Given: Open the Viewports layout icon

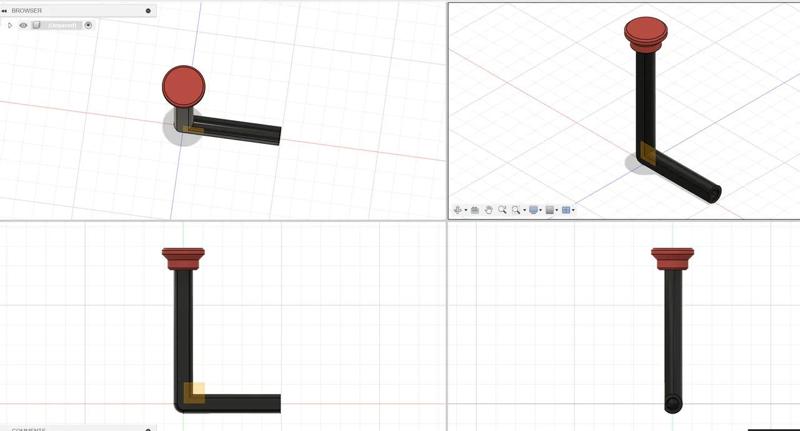Looking at the screenshot, I should tap(566, 210).
